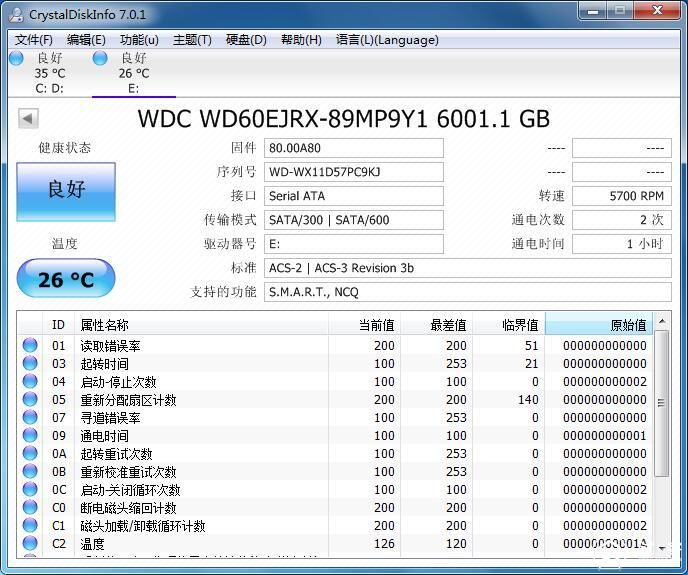Open the 编辑(E) menu

pos(86,40)
